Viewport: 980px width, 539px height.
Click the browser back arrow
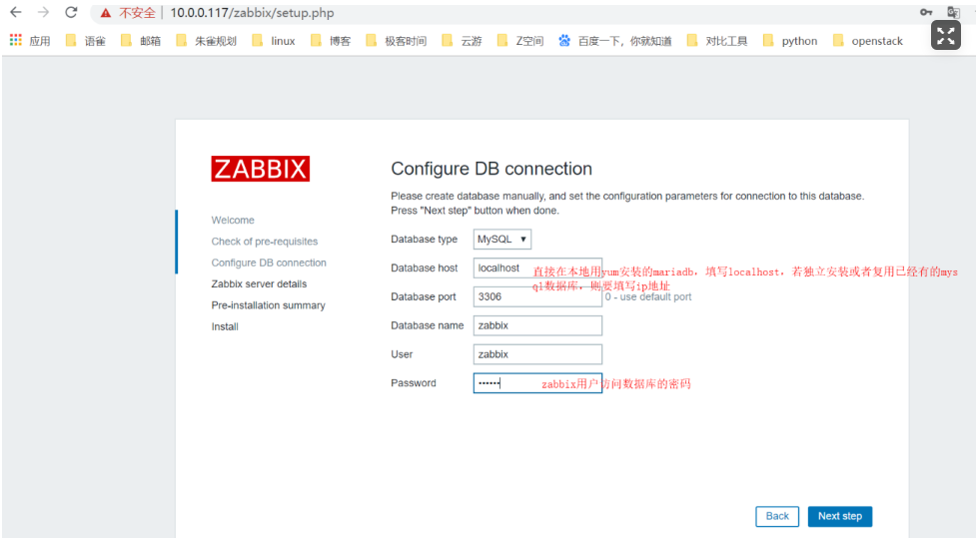16,12
